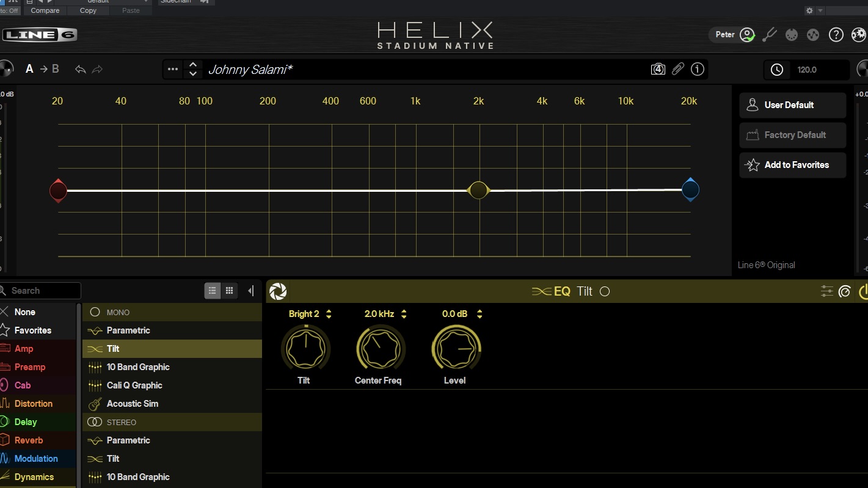The width and height of the screenshot is (868, 488).
Task: Open the tuner via tuning fork icon
Action: point(770,35)
